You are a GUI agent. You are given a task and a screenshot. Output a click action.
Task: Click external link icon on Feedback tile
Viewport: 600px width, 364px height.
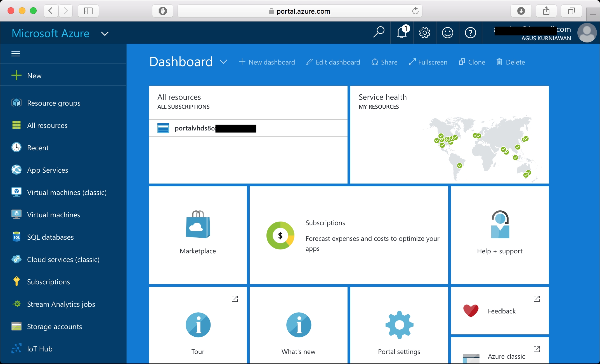pyautogui.click(x=537, y=299)
